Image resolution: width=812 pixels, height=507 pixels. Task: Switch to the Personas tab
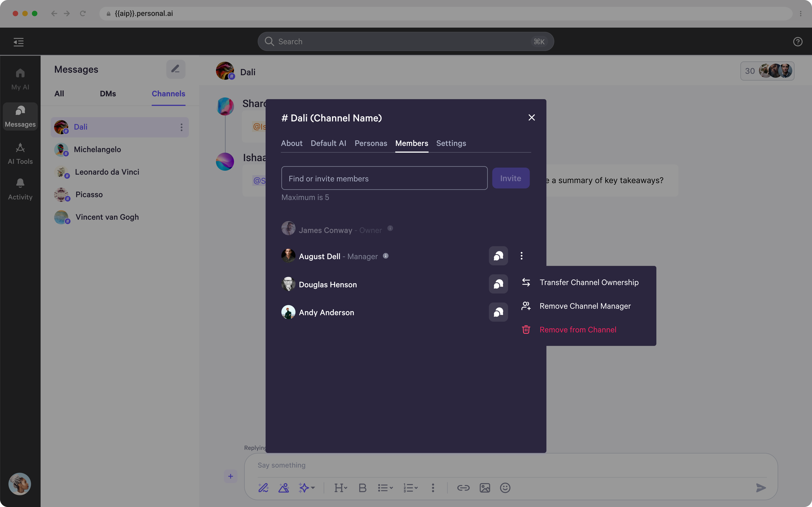click(x=371, y=143)
